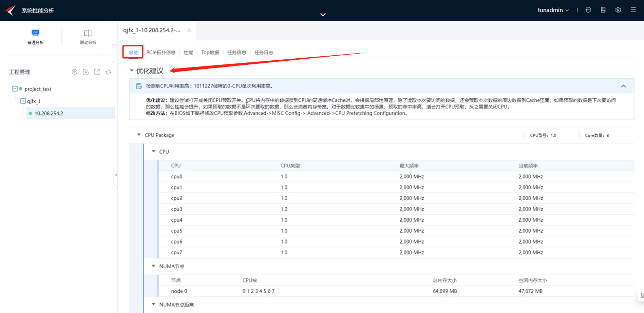Image resolution: width=644 pixels, height=313 pixels.
Task: Select the cpu7 row name
Action: tap(177, 252)
